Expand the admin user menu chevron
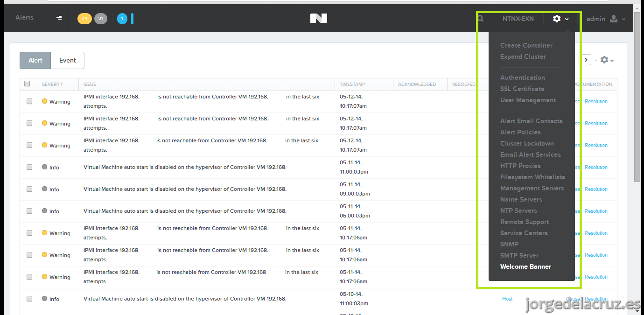 [x=624, y=19]
